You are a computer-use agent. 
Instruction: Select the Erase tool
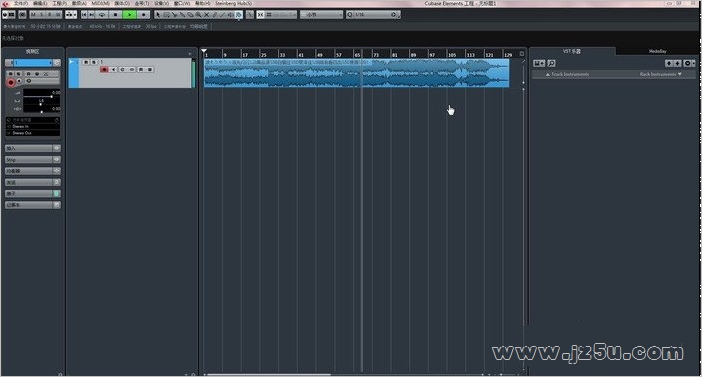click(190, 14)
